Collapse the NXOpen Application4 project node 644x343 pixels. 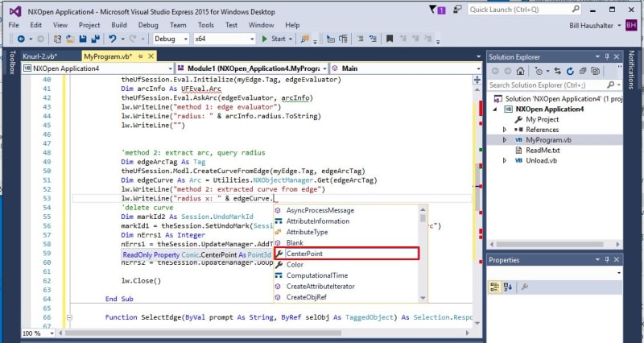pyautogui.click(x=494, y=109)
